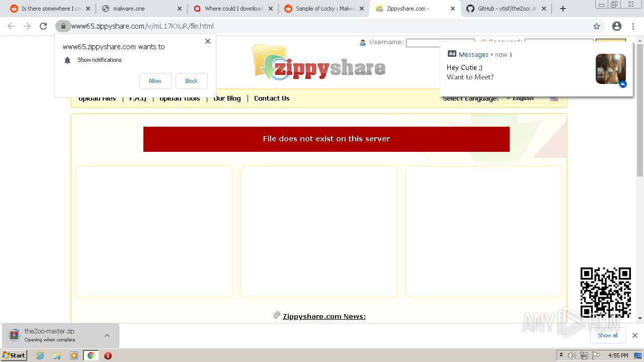This screenshot has width=644, height=362.
Task: Open the Contact Us link
Action: [272, 99]
